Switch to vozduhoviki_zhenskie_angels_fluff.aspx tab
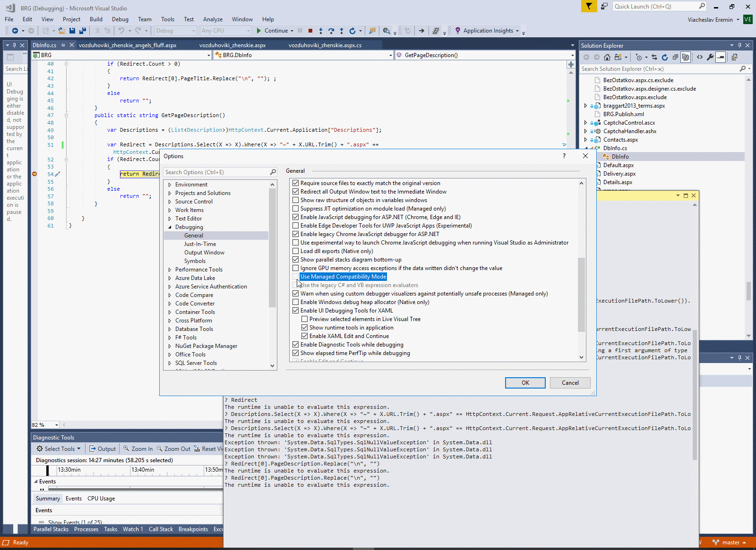The width and height of the screenshot is (756, 550). 128,45
